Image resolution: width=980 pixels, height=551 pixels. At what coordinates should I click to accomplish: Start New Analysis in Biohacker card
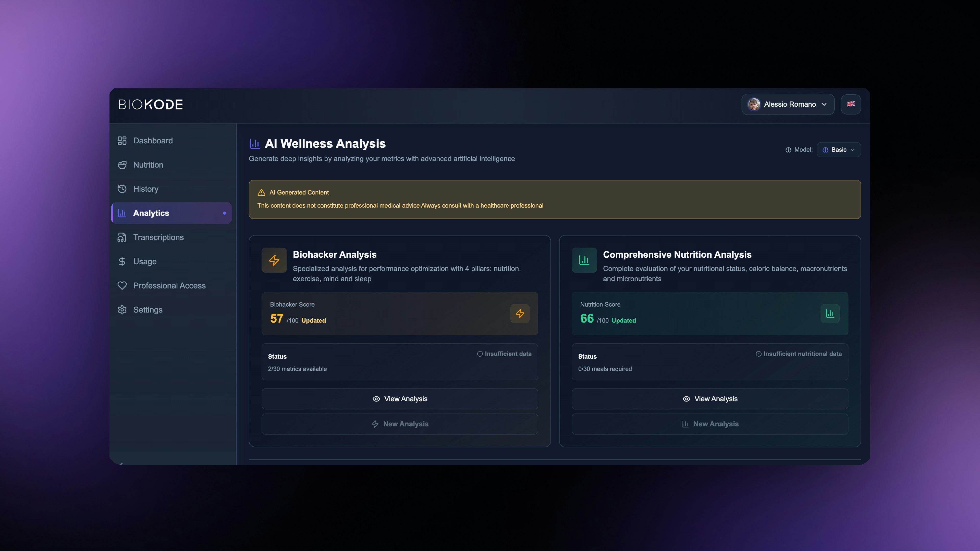pyautogui.click(x=399, y=424)
